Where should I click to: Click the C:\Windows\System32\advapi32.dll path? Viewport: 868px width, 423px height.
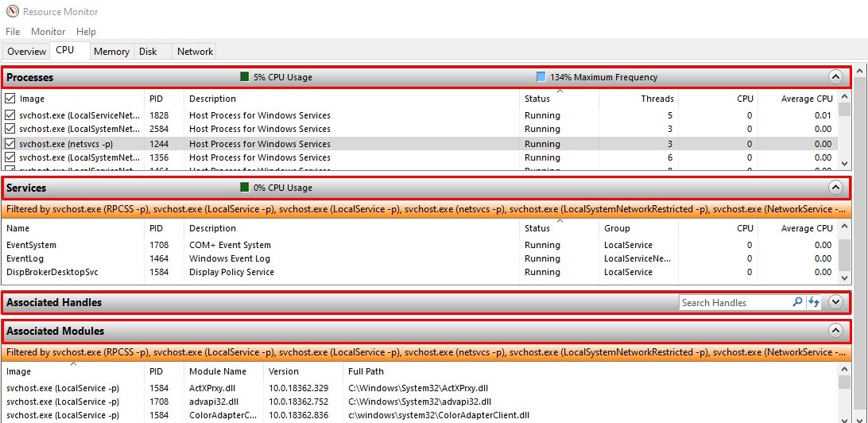coord(420,402)
